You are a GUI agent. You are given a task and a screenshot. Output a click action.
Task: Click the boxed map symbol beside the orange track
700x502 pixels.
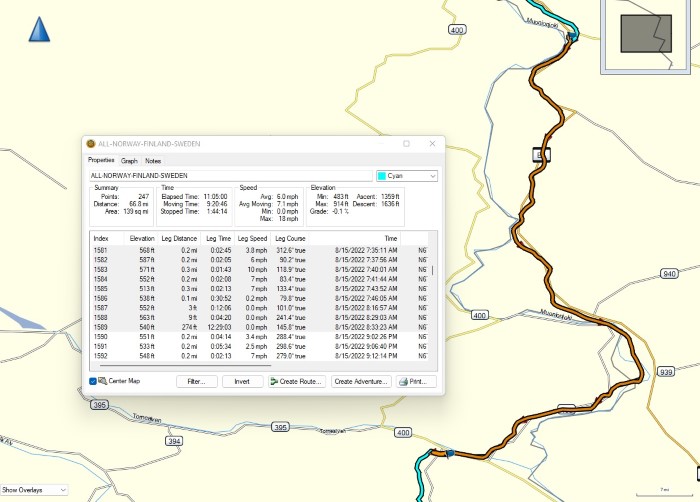541,155
